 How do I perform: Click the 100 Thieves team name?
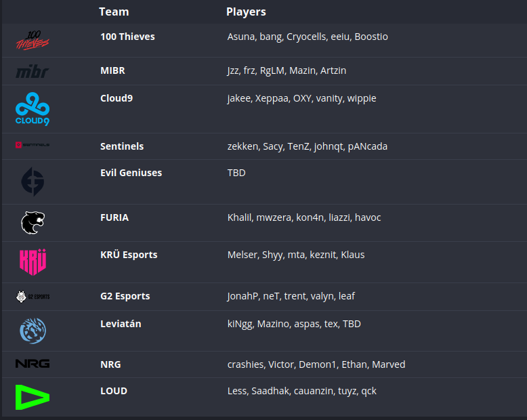pos(128,37)
